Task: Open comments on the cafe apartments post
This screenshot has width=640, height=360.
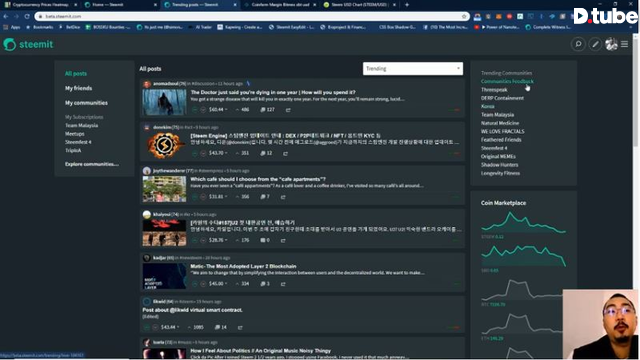Action: pyautogui.click(x=265, y=197)
